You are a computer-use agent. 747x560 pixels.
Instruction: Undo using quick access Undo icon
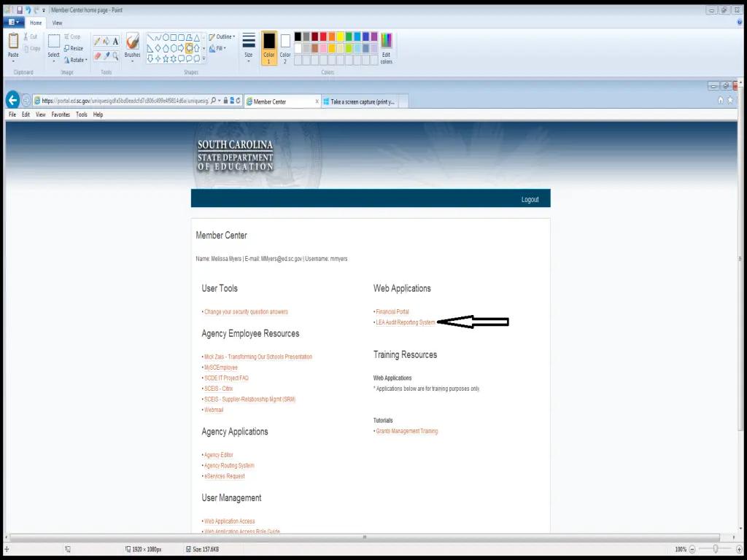tap(28, 10)
